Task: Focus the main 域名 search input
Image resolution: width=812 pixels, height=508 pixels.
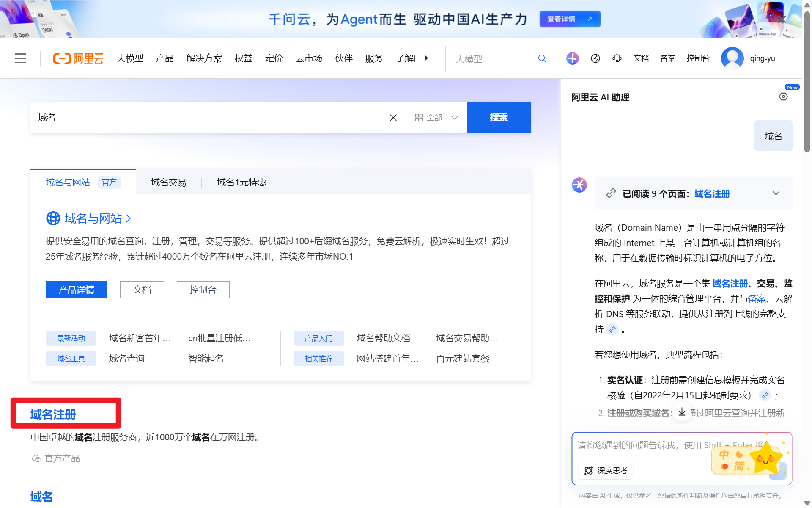Action: pyautogui.click(x=209, y=118)
